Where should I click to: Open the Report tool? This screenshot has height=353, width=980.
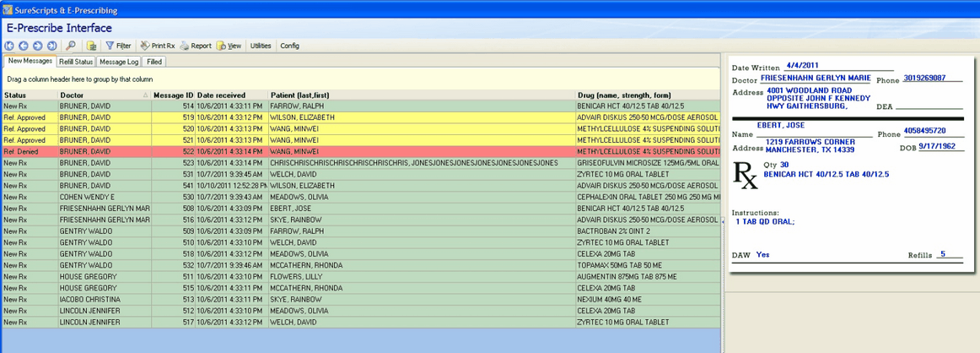coord(197,46)
